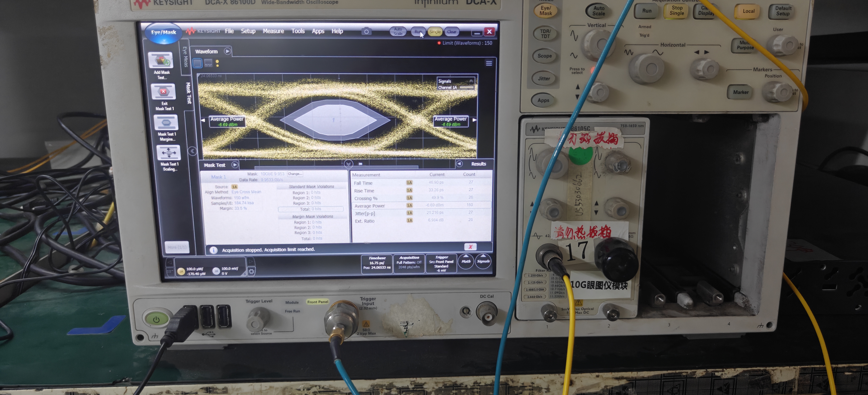Click channel bar left scroll arrow

click(x=170, y=262)
